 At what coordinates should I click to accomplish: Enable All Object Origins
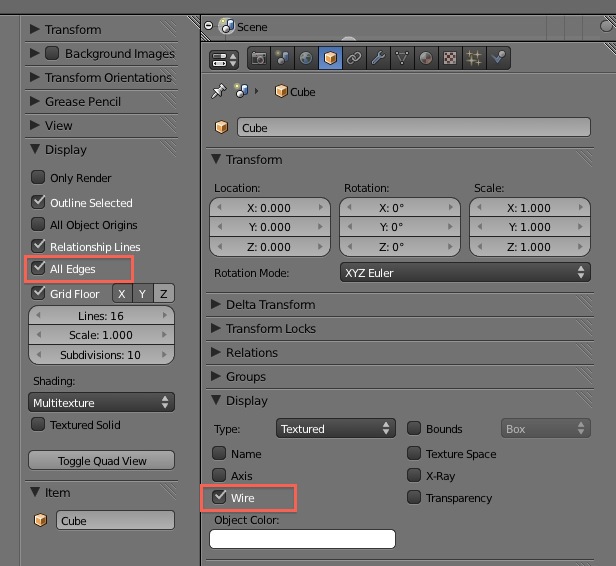[38, 224]
